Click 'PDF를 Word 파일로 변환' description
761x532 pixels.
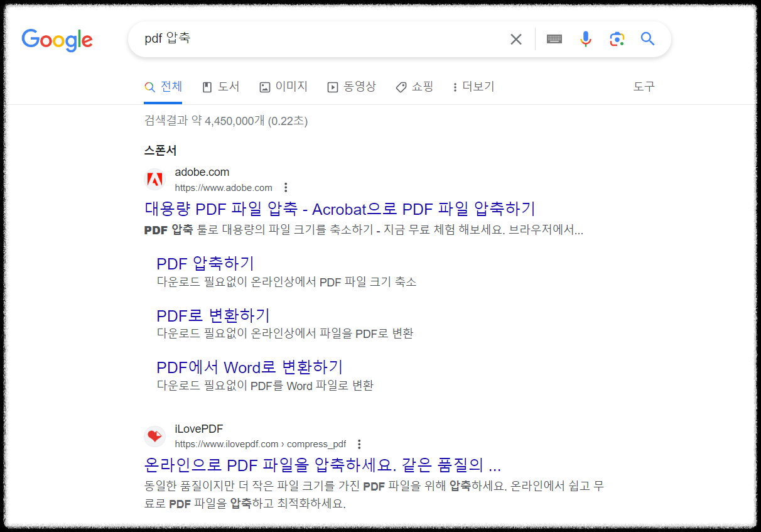coord(265,385)
